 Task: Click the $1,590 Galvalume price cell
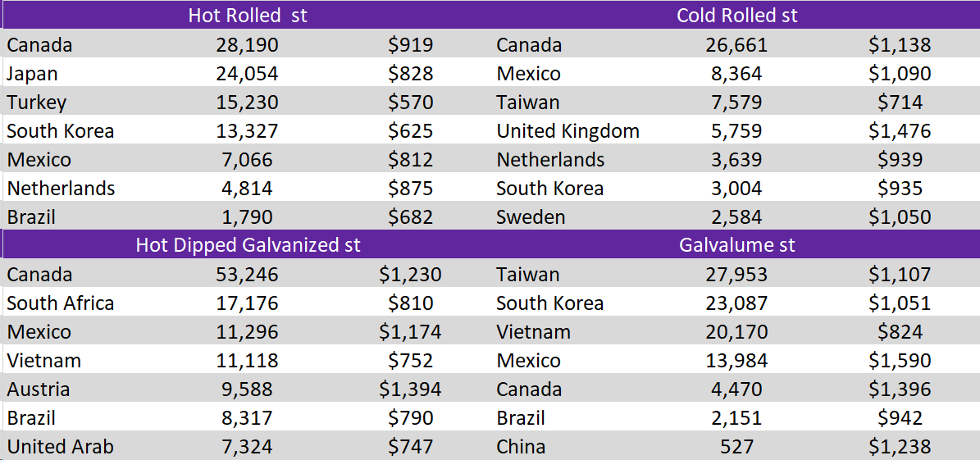(x=900, y=361)
